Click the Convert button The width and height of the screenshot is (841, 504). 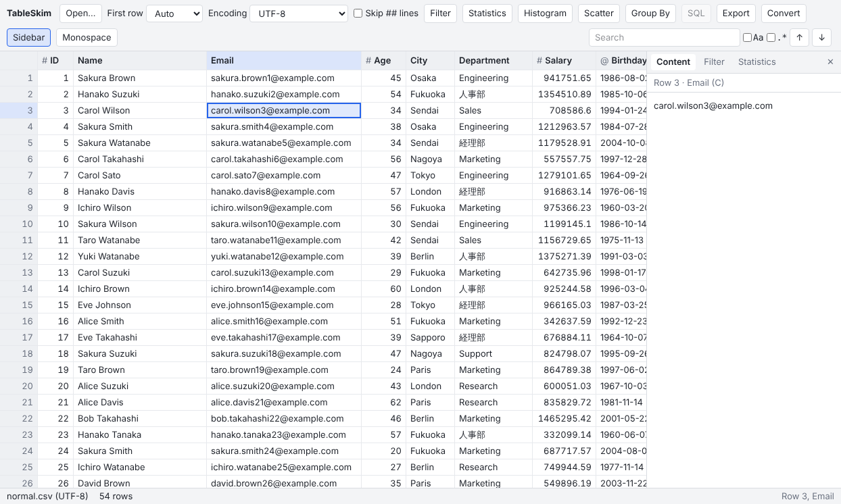point(784,14)
